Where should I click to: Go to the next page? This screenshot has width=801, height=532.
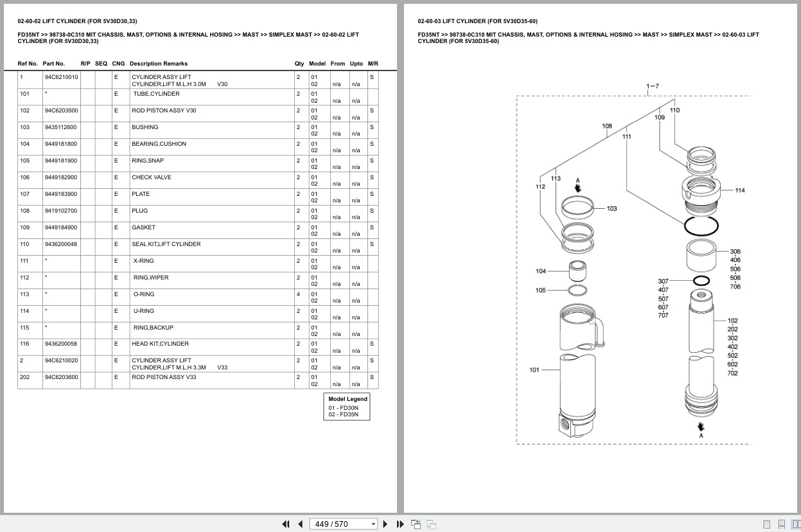coord(385,524)
